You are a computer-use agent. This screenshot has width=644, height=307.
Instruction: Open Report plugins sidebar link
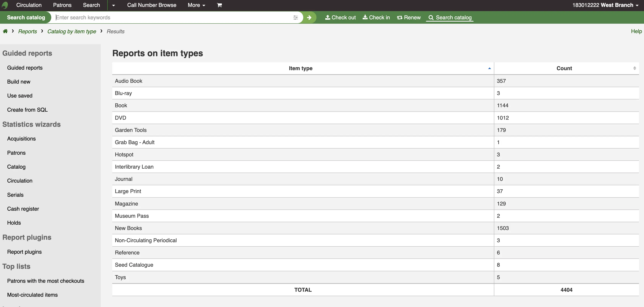point(24,252)
